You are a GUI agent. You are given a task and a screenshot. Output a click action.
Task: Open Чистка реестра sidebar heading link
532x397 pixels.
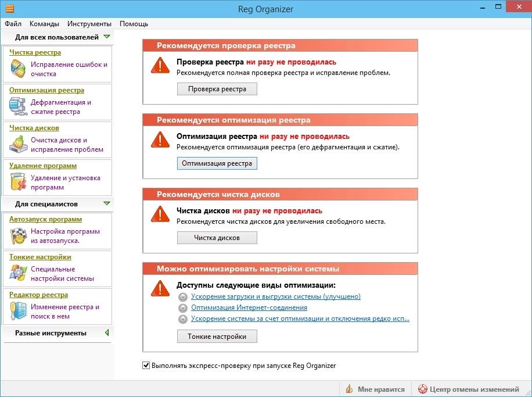click(35, 52)
